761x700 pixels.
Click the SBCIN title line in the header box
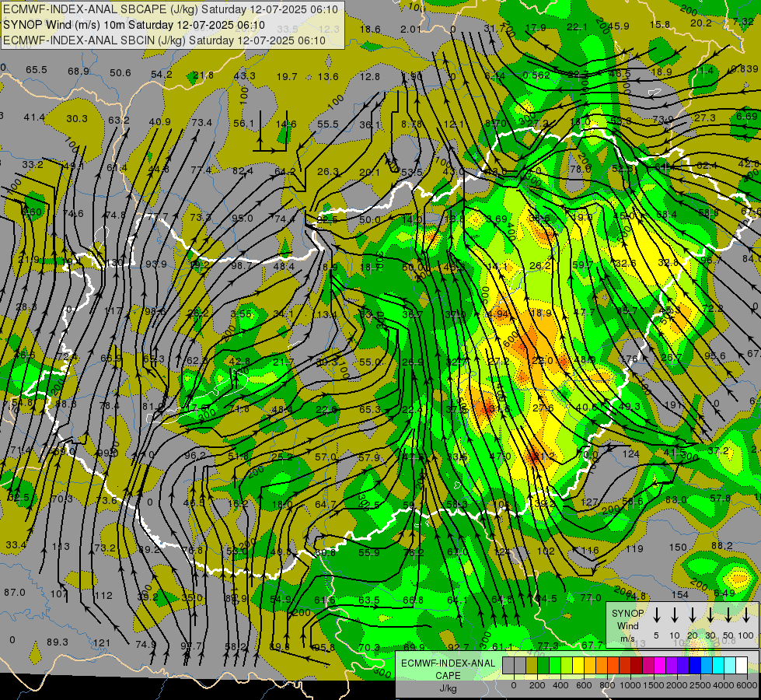click(164, 40)
